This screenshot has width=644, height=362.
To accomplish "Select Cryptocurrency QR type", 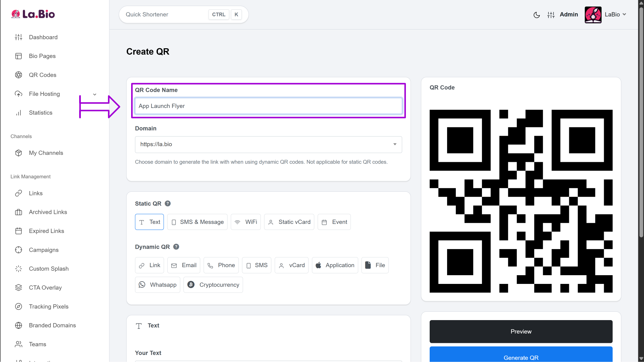I will [213, 285].
